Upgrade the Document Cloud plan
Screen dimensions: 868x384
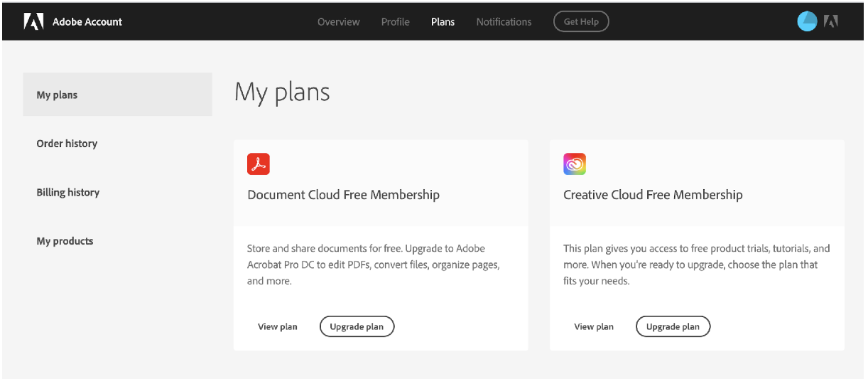pyautogui.click(x=357, y=327)
